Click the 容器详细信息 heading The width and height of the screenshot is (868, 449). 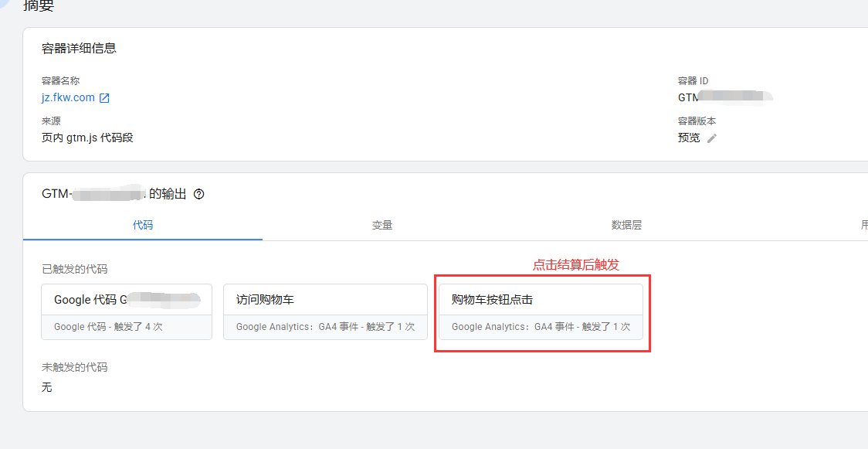[x=80, y=48]
